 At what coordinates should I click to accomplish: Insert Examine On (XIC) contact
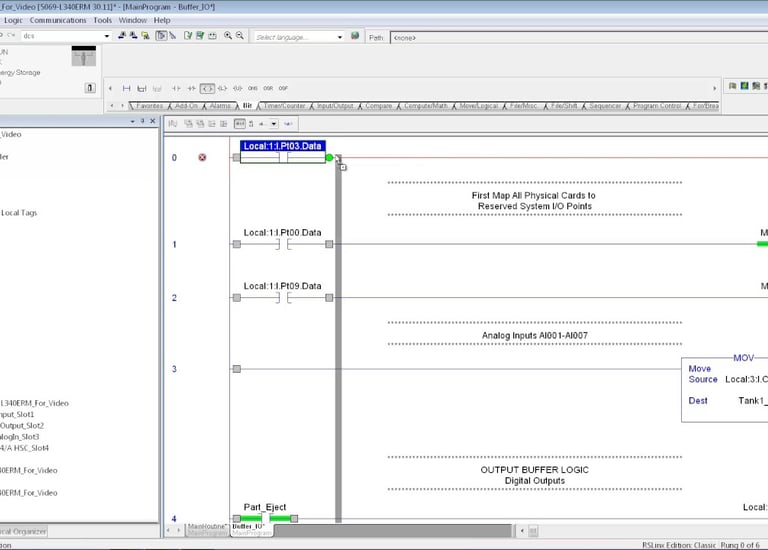click(176, 88)
